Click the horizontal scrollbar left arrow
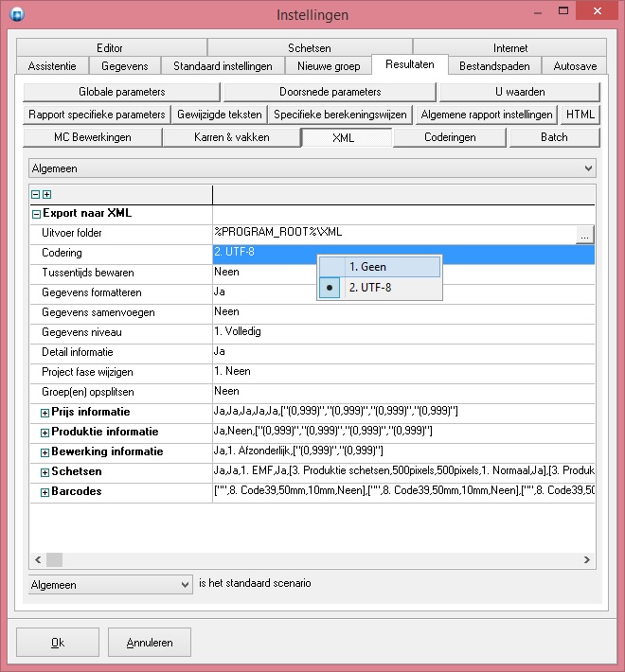The image size is (625, 672). click(x=38, y=559)
